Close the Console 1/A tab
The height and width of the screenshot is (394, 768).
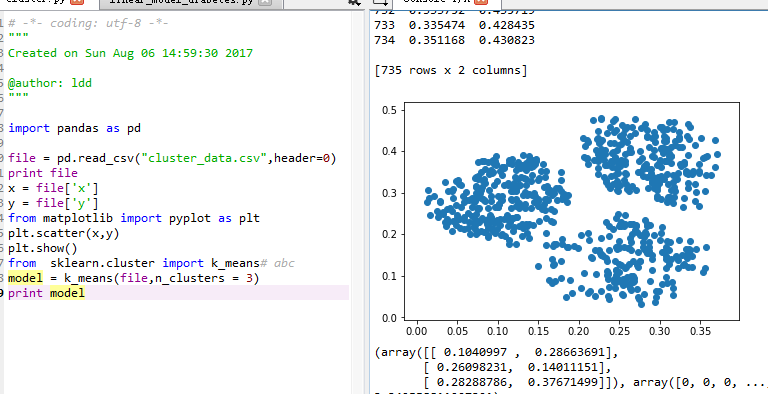[x=481, y=1]
